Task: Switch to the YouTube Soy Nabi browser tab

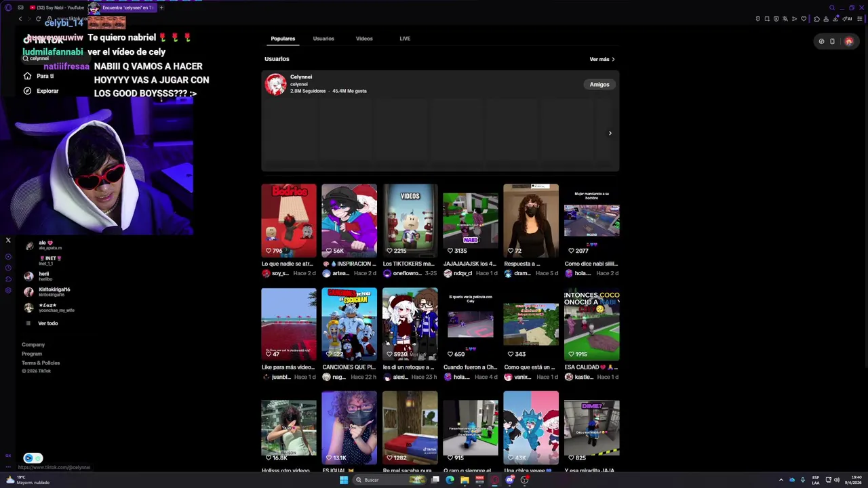Action: click(57, 7)
